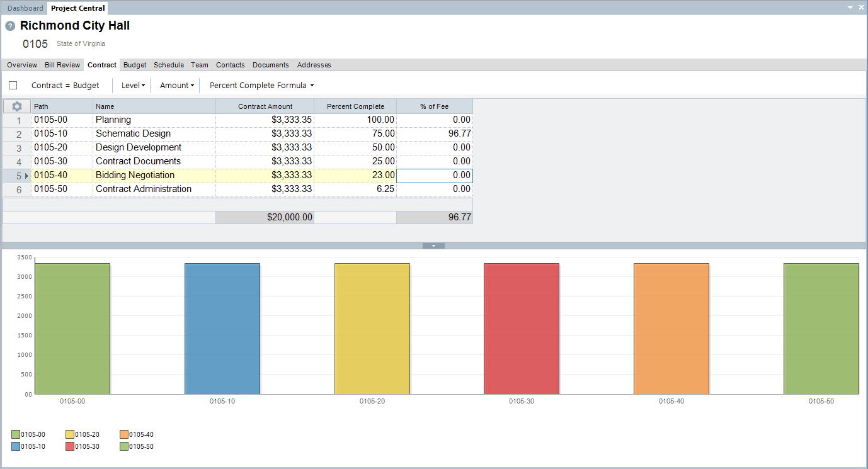
Task: Open the Contacts tab
Action: coord(231,65)
